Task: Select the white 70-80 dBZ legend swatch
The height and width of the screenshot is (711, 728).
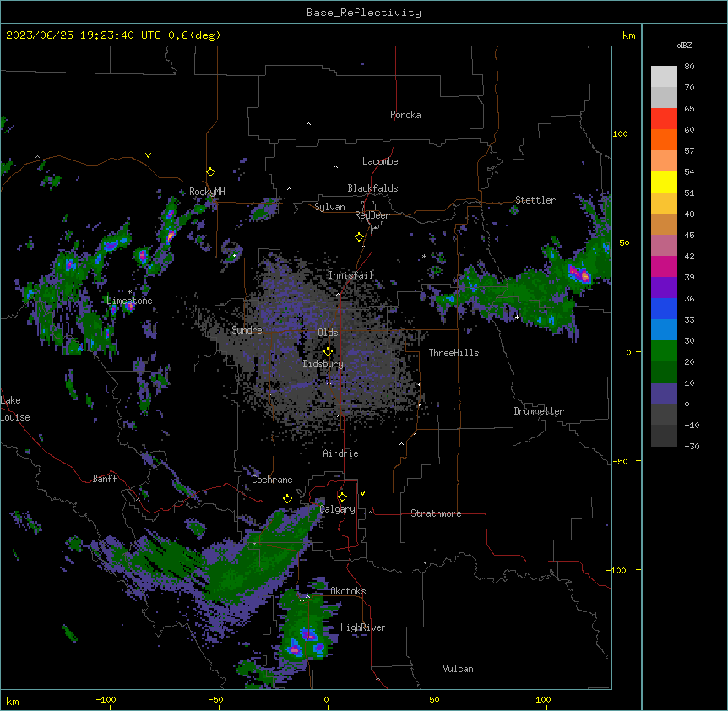Action: pos(664,77)
